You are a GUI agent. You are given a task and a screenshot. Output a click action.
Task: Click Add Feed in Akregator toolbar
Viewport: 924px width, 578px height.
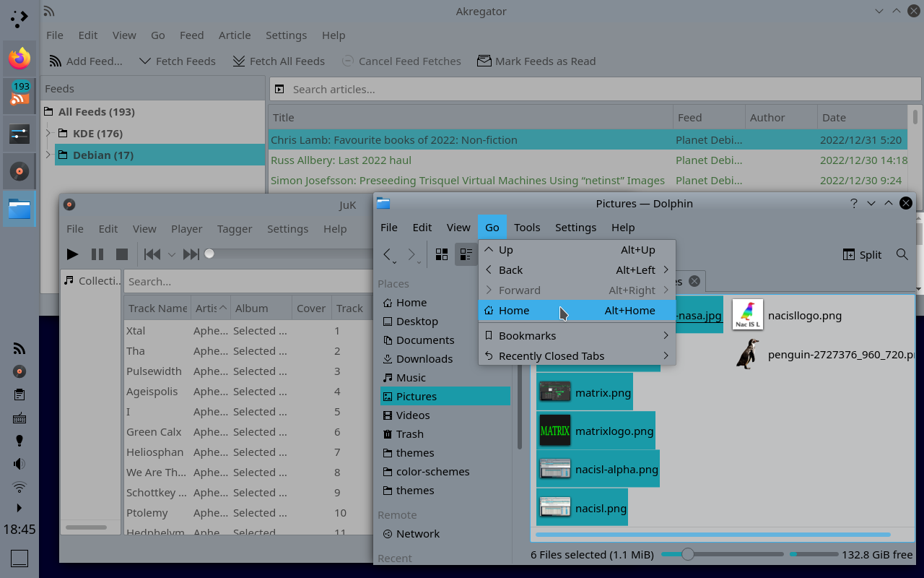(86, 61)
